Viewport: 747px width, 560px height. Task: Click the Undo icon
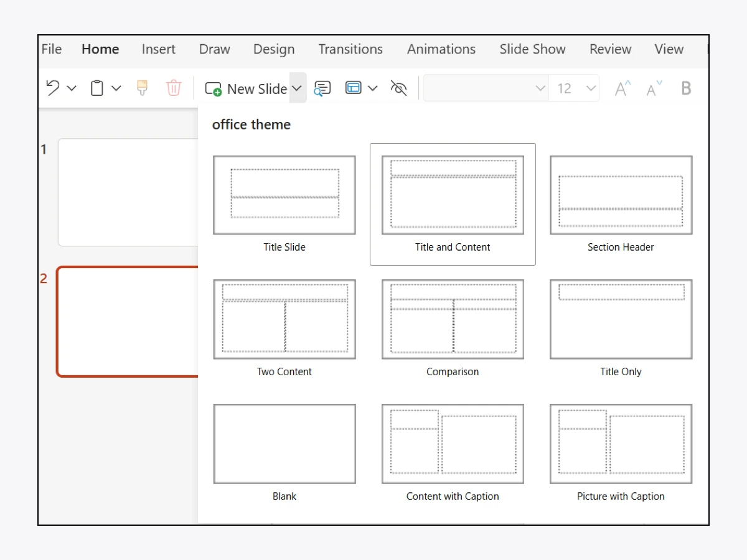point(53,88)
